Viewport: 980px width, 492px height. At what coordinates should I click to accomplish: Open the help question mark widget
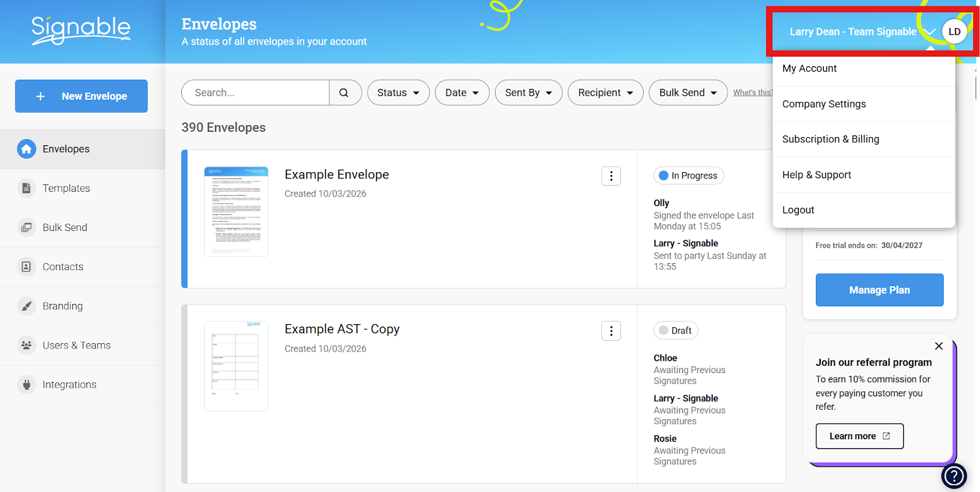[954, 475]
